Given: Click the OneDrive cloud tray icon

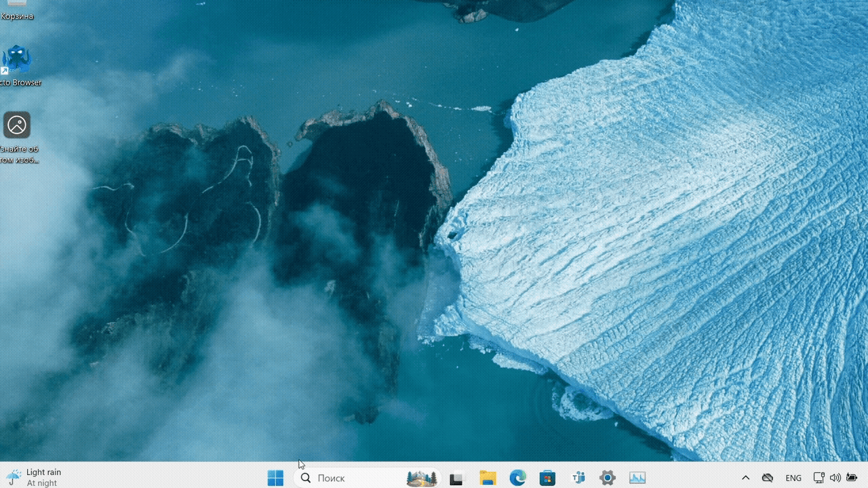Looking at the screenshot, I should (768, 478).
